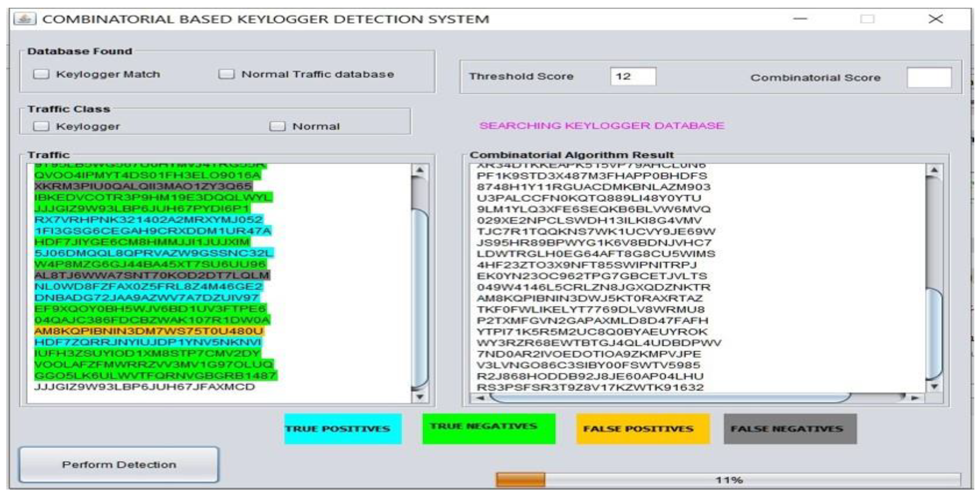Enable the Keylogger Match checkbox
Screen dimensions: 980x495
[41, 74]
